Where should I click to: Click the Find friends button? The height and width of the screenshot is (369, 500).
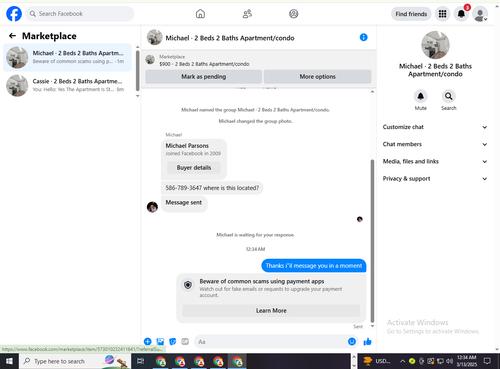411,14
